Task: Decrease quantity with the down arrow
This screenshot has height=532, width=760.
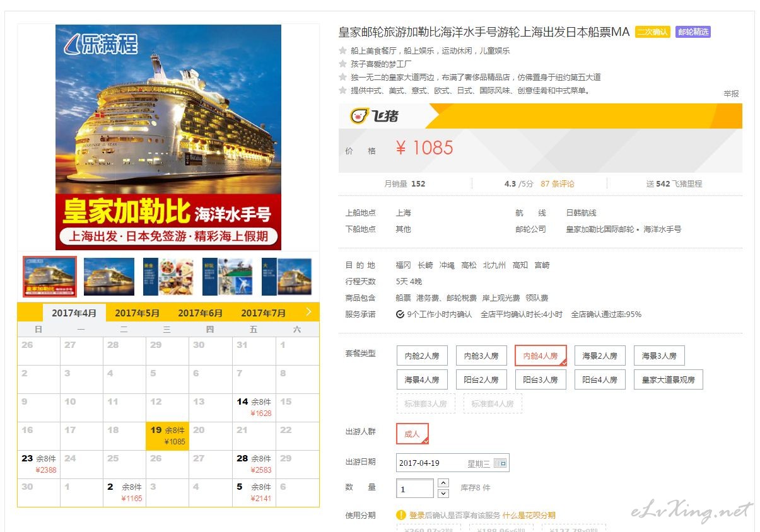Action: coord(443,494)
